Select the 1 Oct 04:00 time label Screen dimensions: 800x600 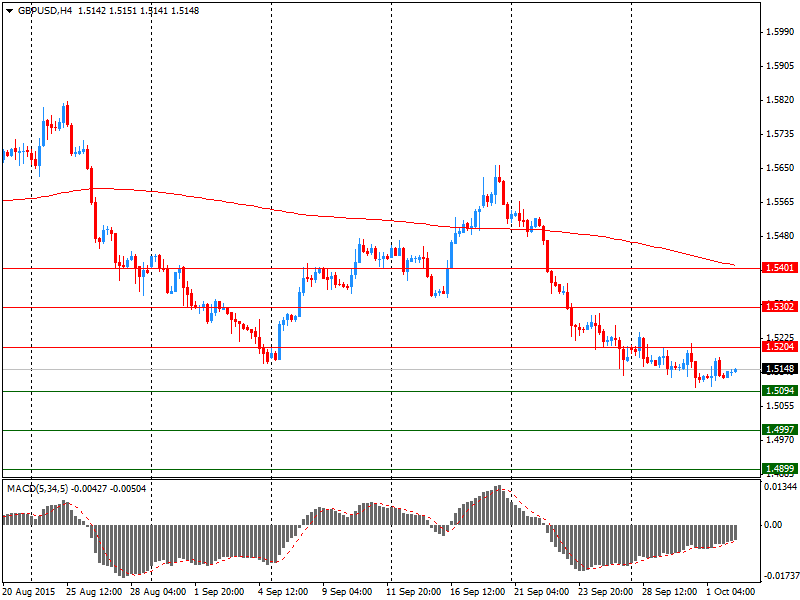[731, 592]
